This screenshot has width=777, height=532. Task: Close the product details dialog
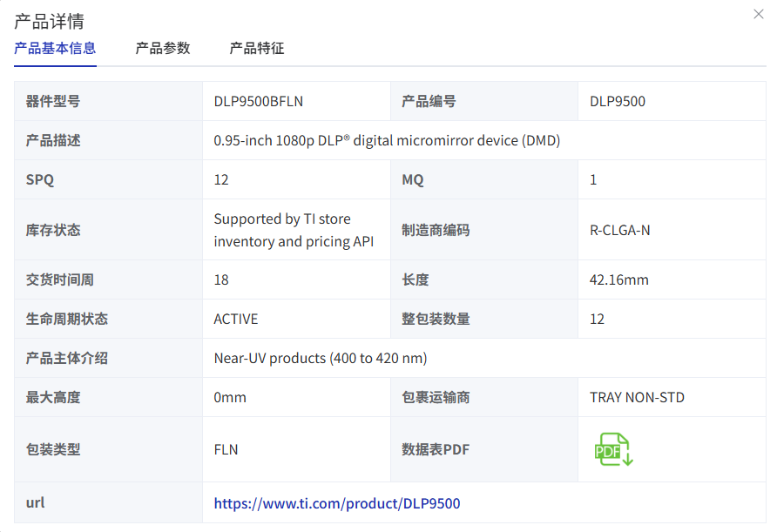758,14
